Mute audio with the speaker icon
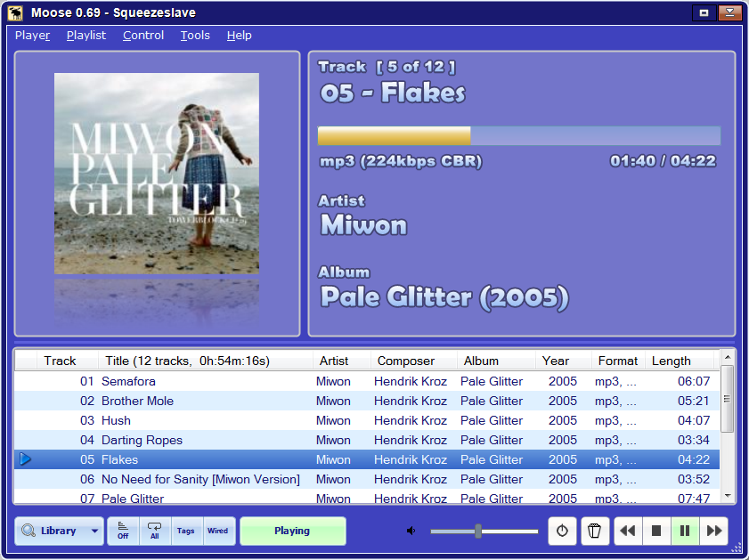Viewport: 749px width, 560px height. click(411, 531)
